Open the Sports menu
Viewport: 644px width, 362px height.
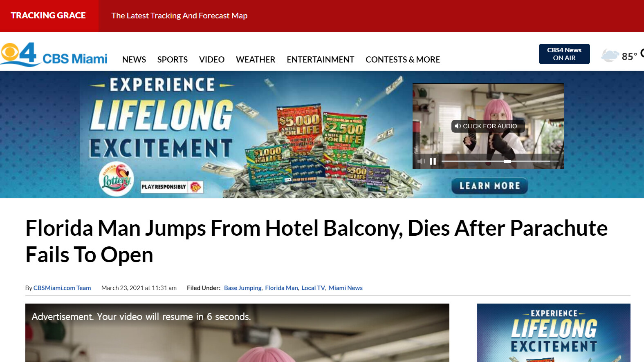[x=173, y=60]
